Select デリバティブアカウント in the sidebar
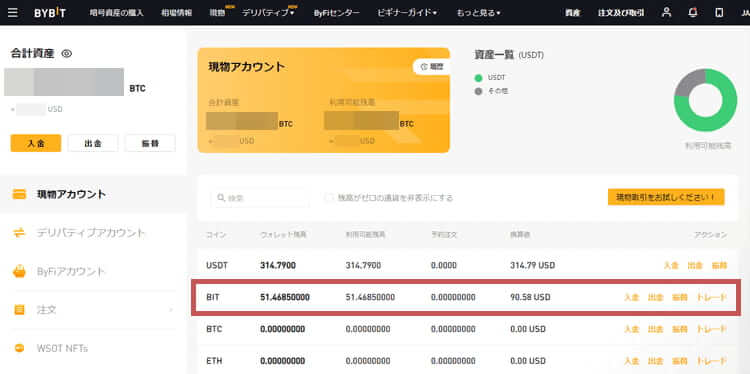Screen dimensions: 750x374 point(91,233)
